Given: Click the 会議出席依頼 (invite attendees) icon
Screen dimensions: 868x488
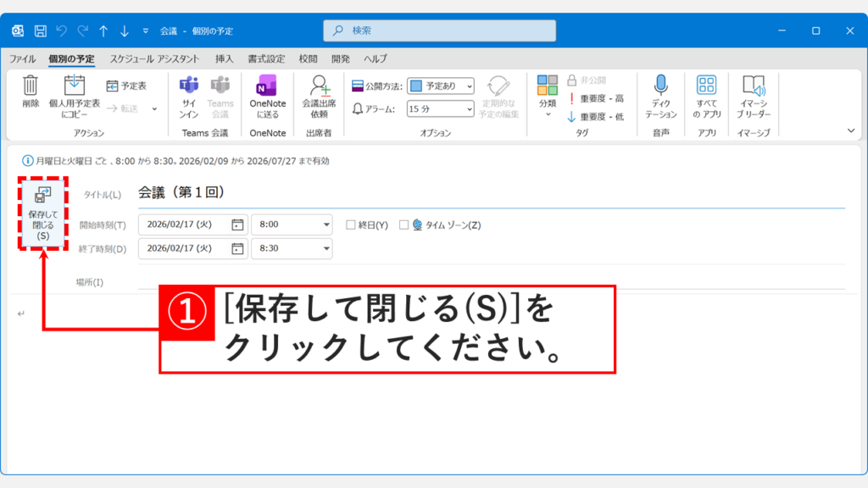Looking at the screenshot, I should point(320,93).
